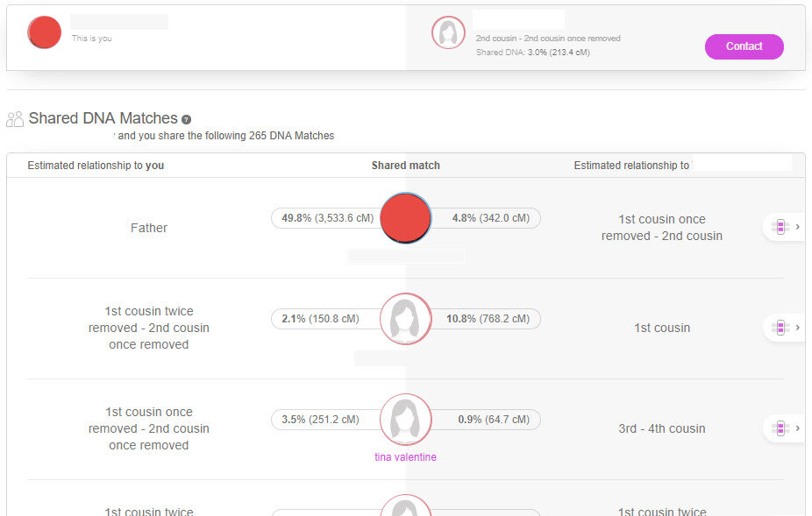Click the people icon beside Shared DNA Matches
The width and height of the screenshot is (812, 516).
[15, 119]
